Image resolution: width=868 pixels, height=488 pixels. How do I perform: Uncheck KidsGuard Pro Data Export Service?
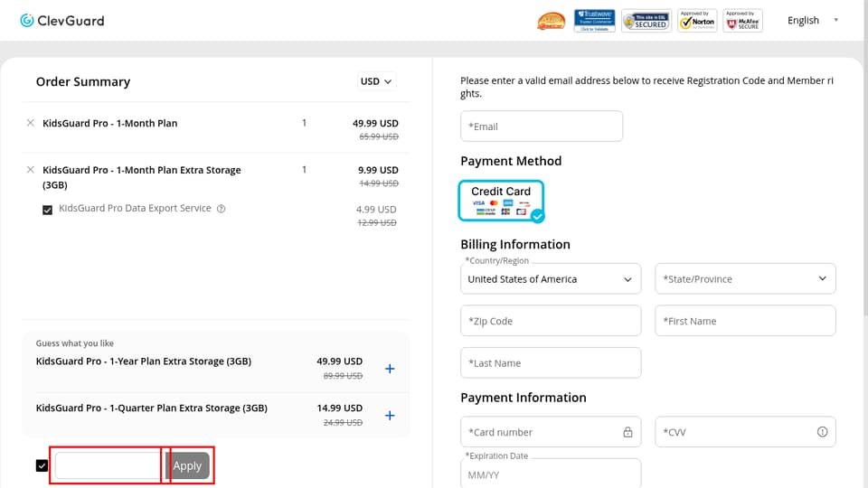click(48, 210)
